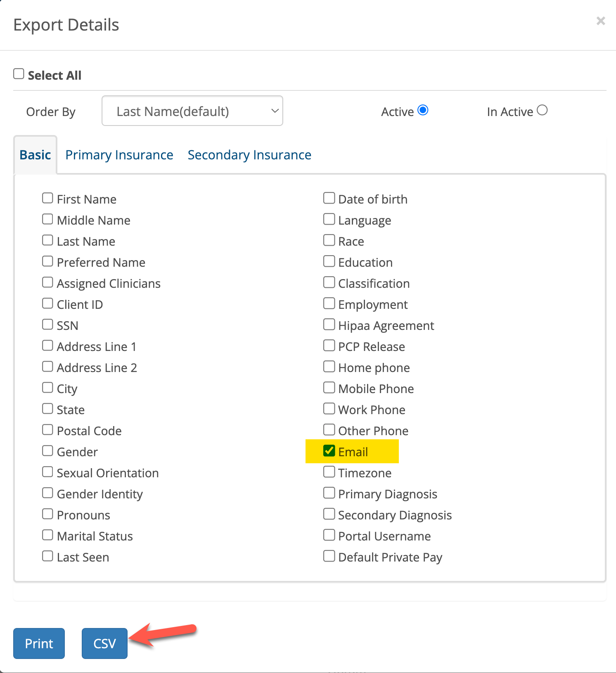Open the Secondary Insurance tab

tap(249, 154)
